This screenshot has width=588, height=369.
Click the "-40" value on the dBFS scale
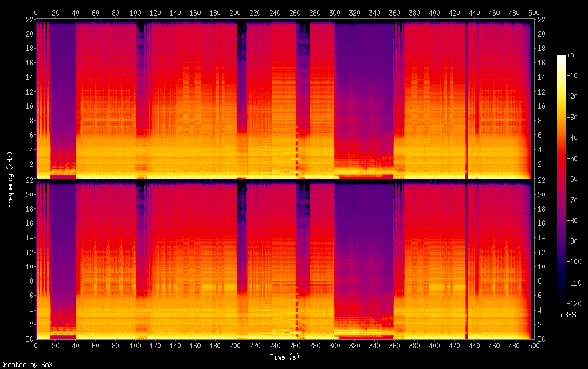[x=572, y=138]
